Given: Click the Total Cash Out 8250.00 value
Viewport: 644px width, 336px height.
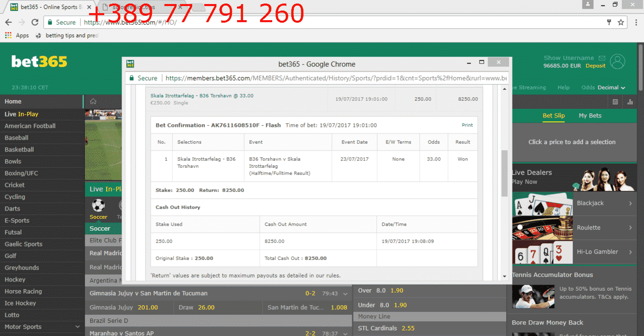Looking at the screenshot, I should pyautogui.click(x=315, y=258).
